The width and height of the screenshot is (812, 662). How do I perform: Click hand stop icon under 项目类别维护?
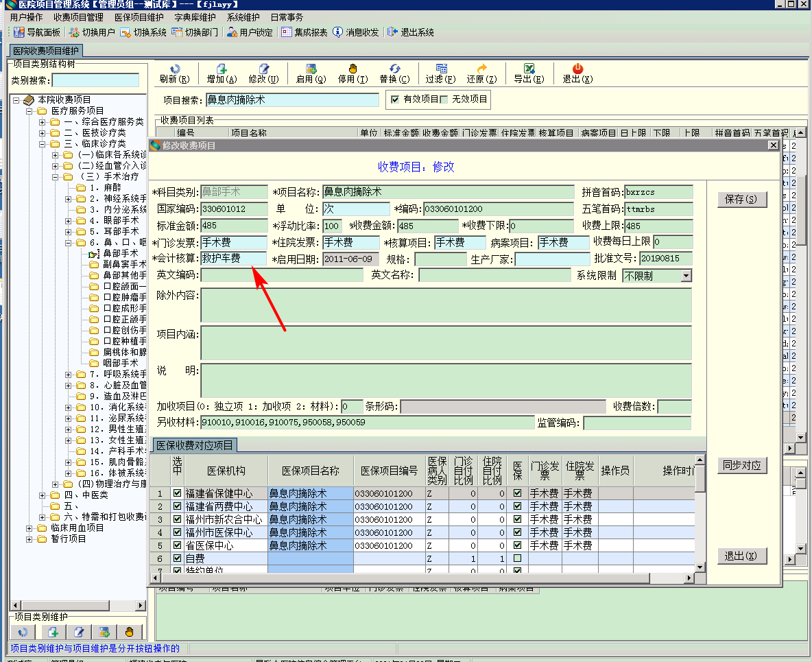(129, 632)
